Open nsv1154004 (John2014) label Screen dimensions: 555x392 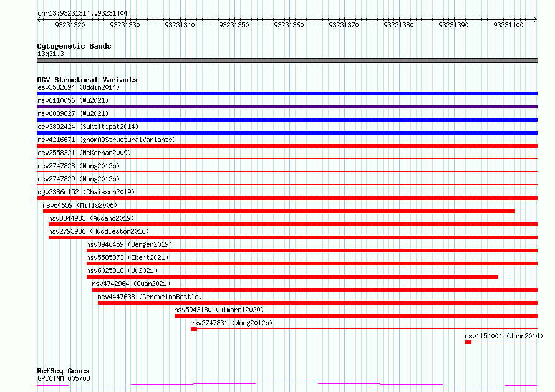(504, 336)
